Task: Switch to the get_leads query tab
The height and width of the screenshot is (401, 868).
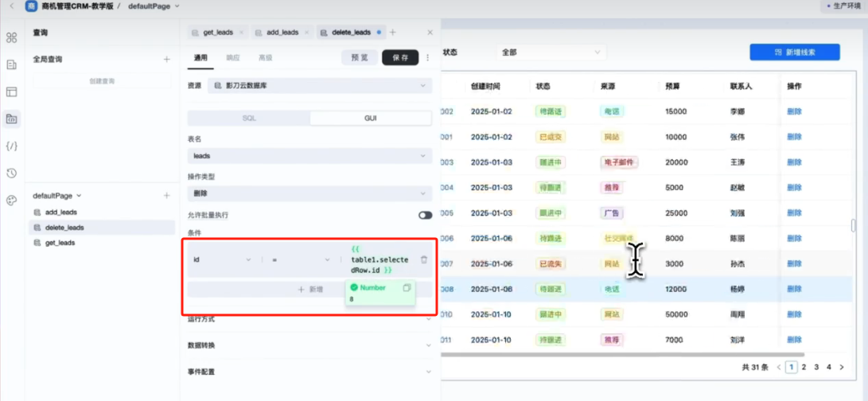Action: point(216,33)
